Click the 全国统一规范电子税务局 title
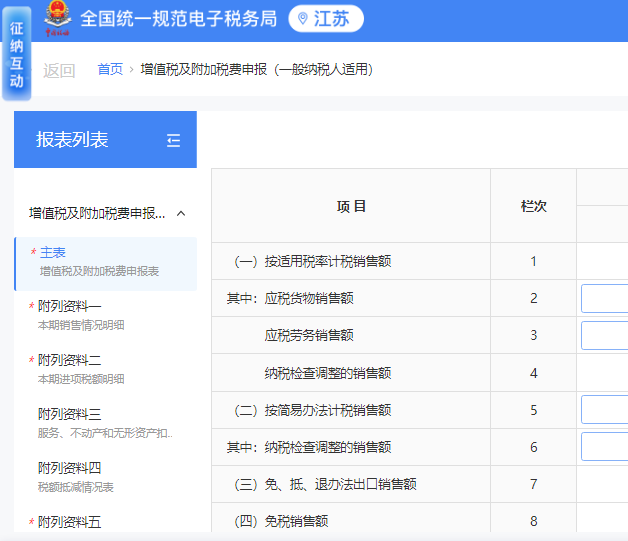Screen dimensions: 628x541 (x=179, y=19)
